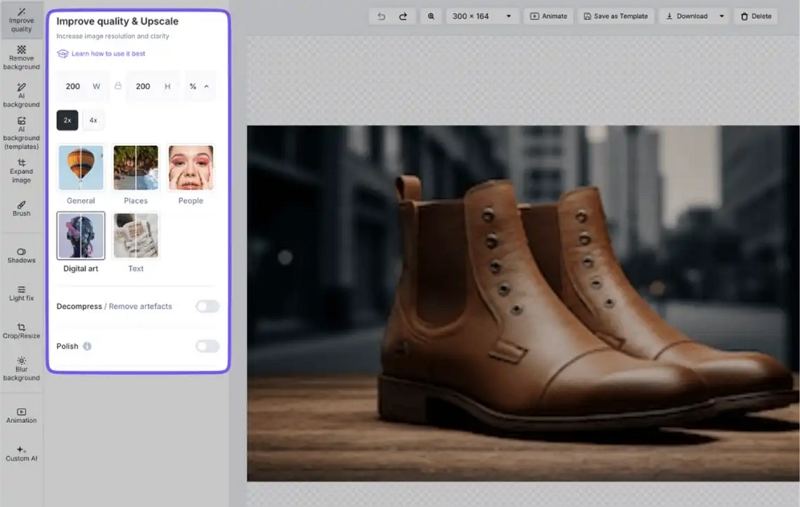Select the 2x upscale option

click(67, 120)
